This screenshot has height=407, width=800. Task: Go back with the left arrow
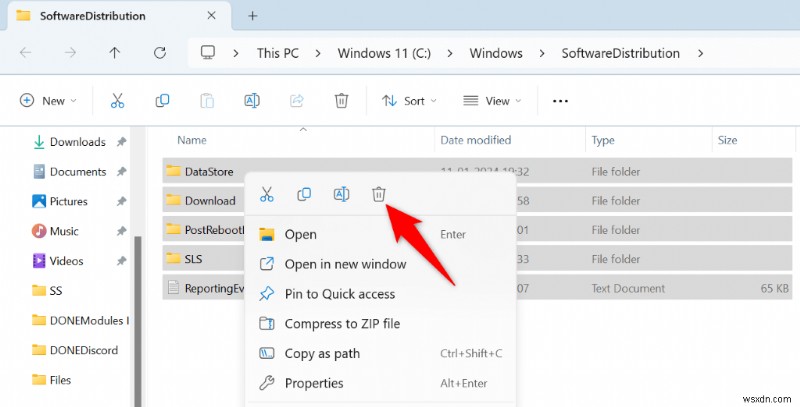(26, 53)
